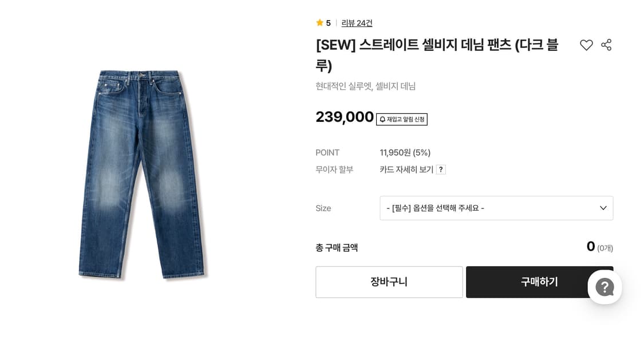Click the chevron on the Size dropdown
Screen dimensions: 644x355
[602, 208]
